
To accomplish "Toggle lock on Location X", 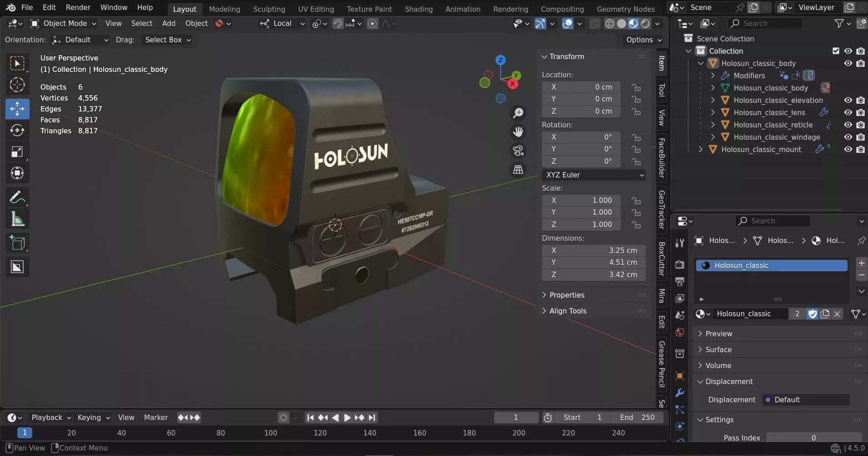I will (x=636, y=87).
